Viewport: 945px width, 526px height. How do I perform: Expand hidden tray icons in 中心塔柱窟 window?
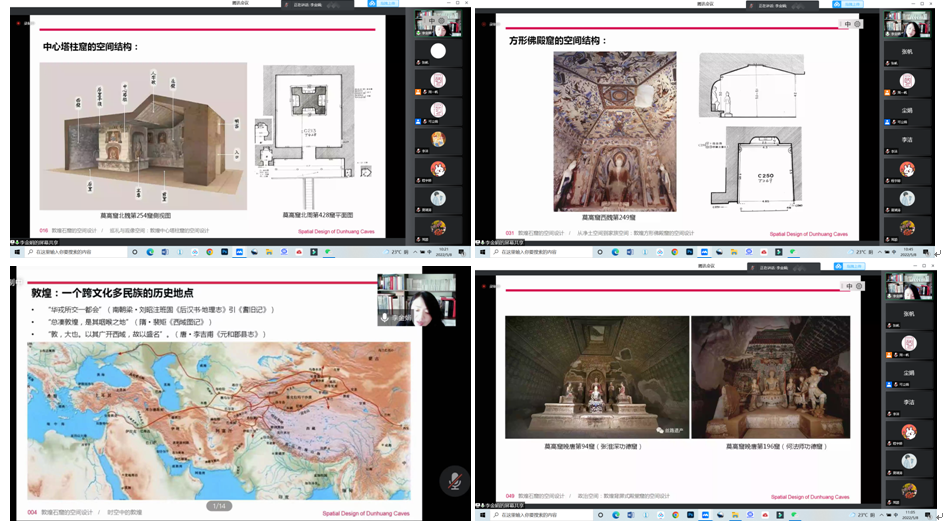[x=415, y=252]
